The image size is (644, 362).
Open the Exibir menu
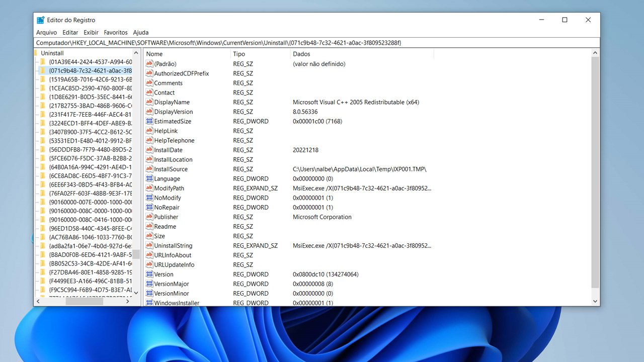91,32
